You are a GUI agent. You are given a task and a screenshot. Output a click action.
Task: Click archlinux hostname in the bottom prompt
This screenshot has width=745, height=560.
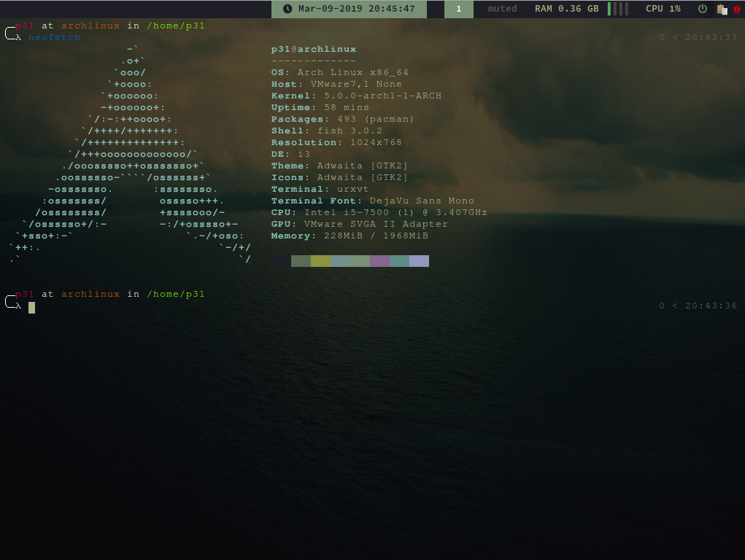90,294
